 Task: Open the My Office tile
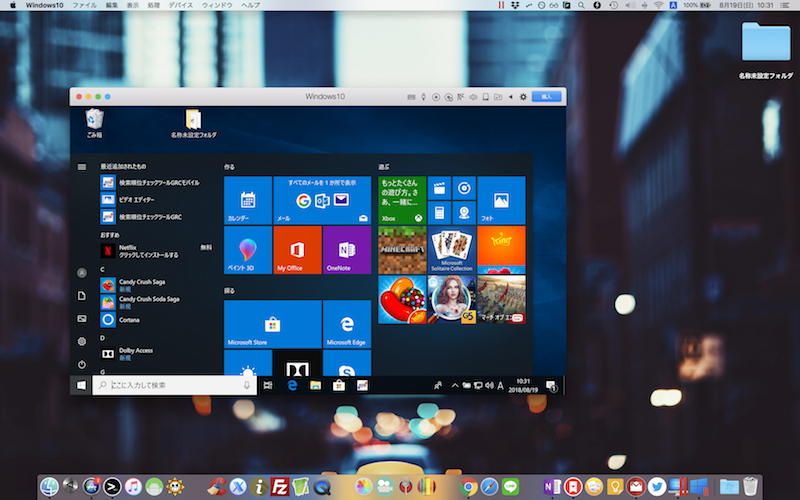(x=297, y=250)
